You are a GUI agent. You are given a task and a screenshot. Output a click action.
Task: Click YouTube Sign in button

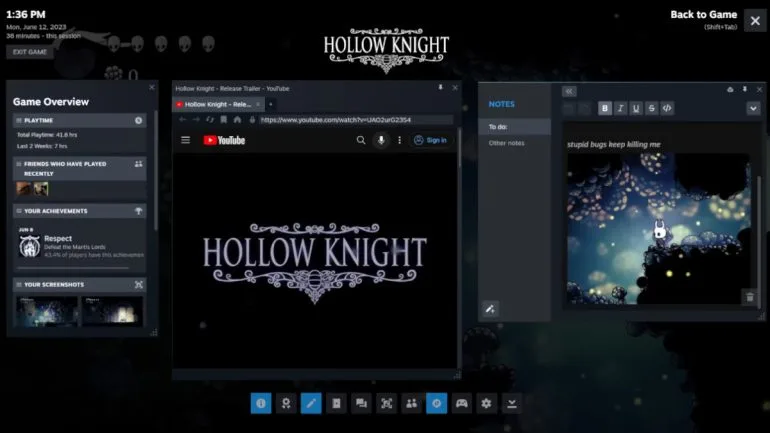430,140
